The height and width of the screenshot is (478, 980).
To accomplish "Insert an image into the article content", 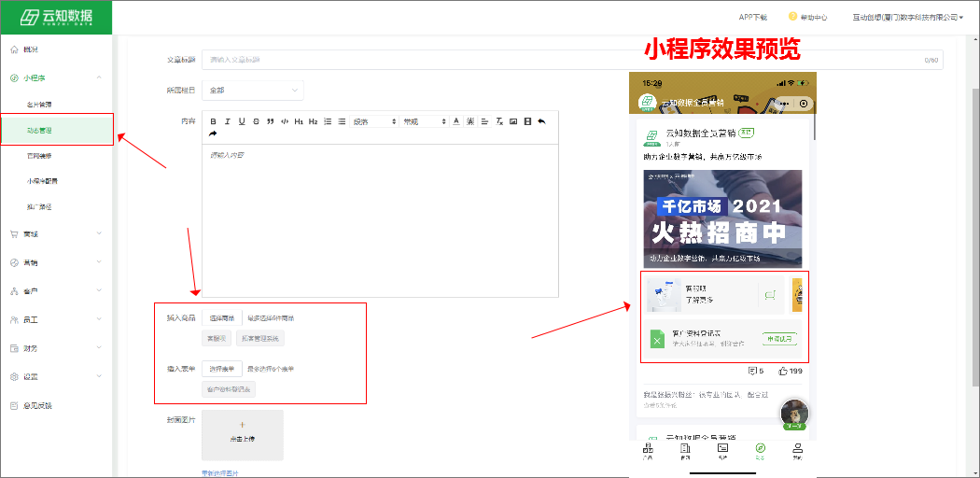I will click(513, 121).
